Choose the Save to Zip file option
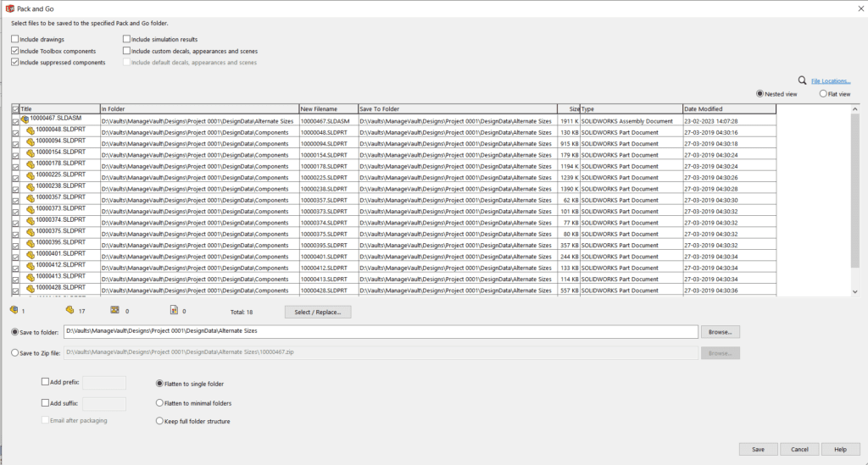The height and width of the screenshot is (465, 868). (x=14, y=352)
